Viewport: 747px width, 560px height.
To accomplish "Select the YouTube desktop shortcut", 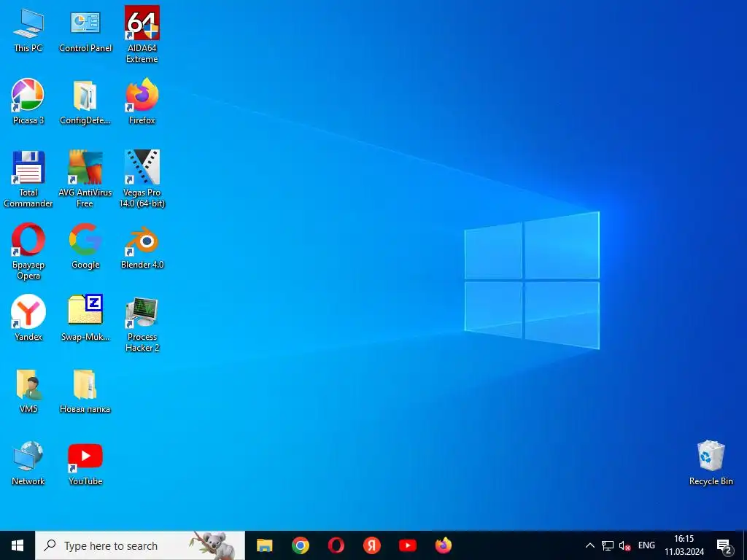I will 85,463.
